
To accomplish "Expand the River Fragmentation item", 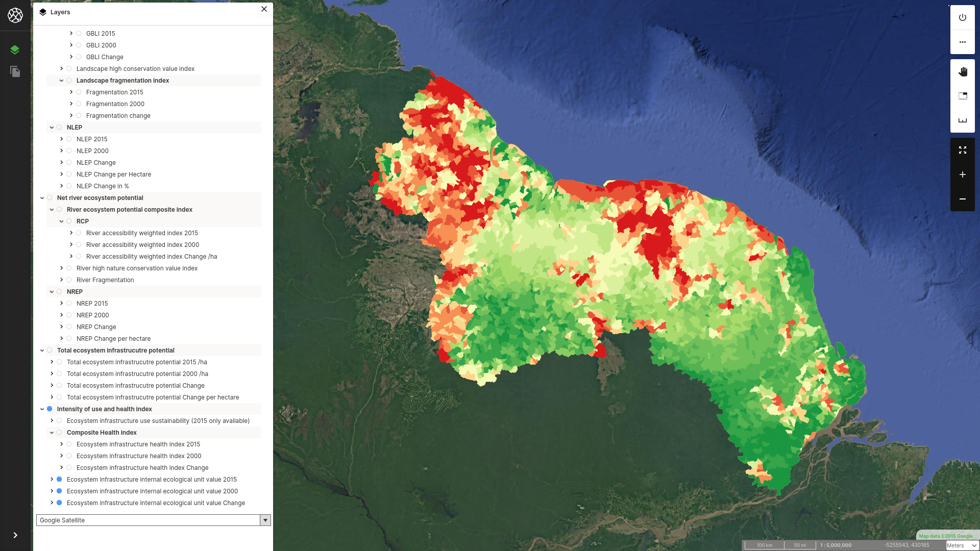I will pos(61,280).
